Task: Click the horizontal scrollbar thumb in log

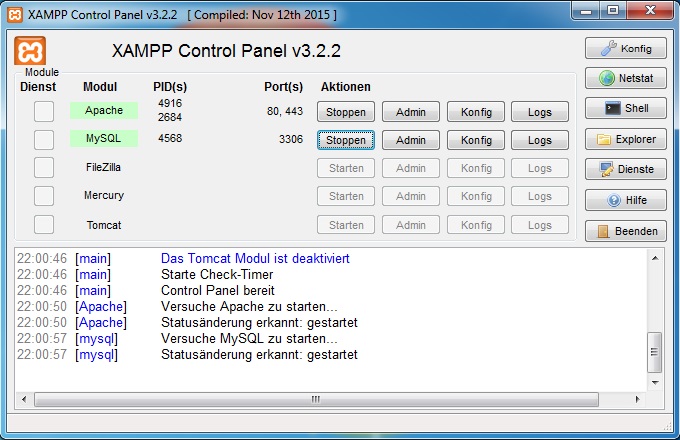Action: tap(316, 399)
